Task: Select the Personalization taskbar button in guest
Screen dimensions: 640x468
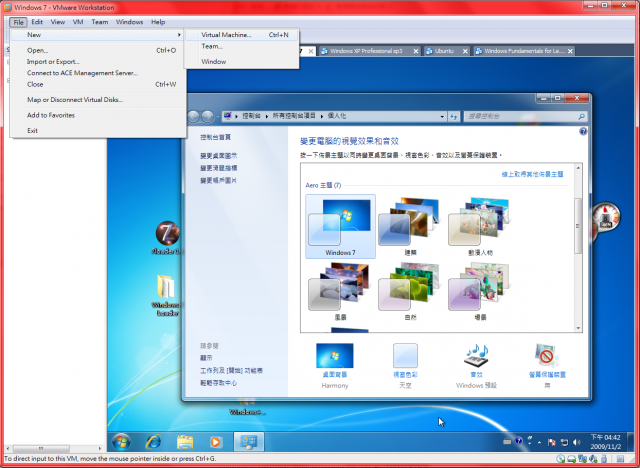Action: [x=249, y=442]
